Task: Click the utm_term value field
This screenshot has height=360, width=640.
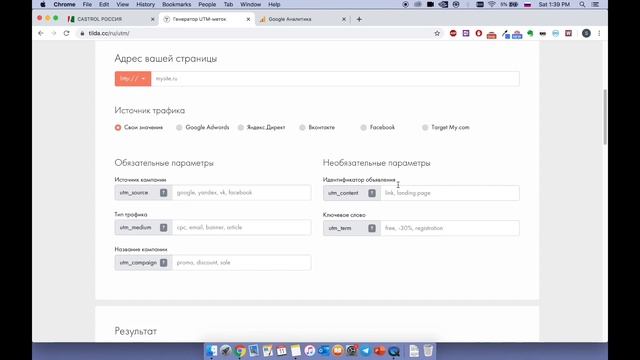Action: coord(450,228)
